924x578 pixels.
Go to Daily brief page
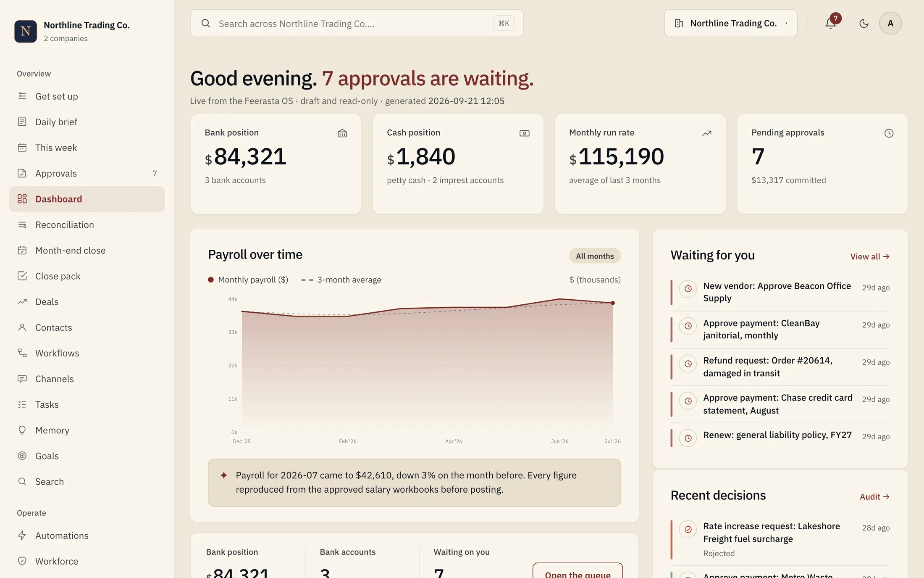point(87,122)
